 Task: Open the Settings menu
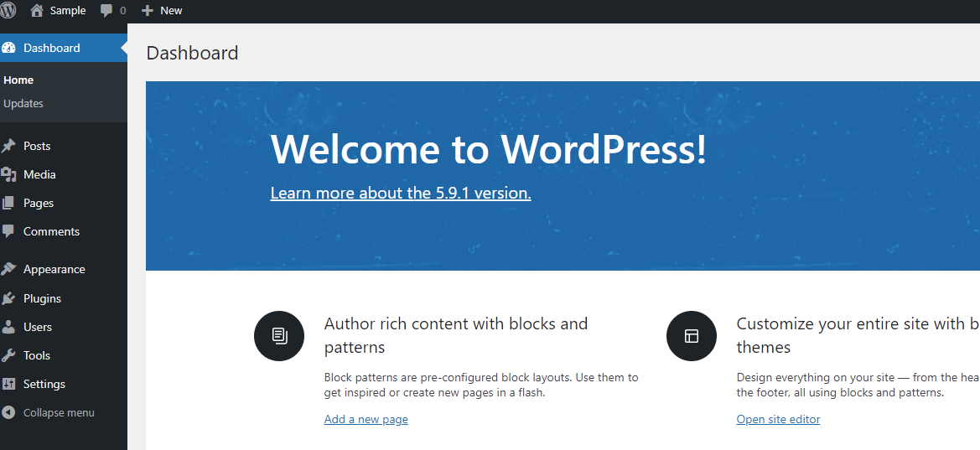click(63, 384)
